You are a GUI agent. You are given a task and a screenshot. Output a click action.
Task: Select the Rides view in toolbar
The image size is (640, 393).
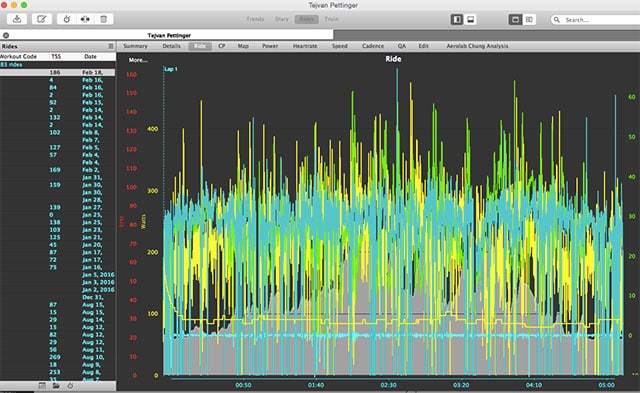(307, 19)
